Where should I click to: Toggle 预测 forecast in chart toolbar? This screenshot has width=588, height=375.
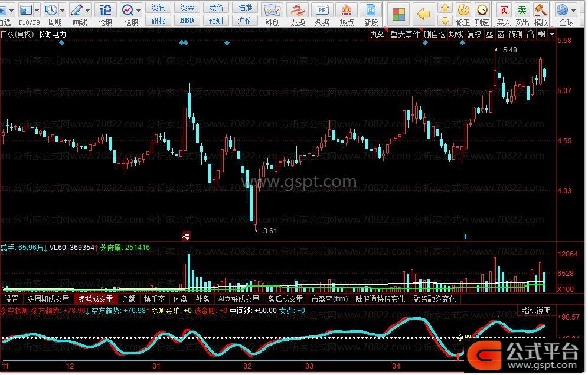[515, 34]
